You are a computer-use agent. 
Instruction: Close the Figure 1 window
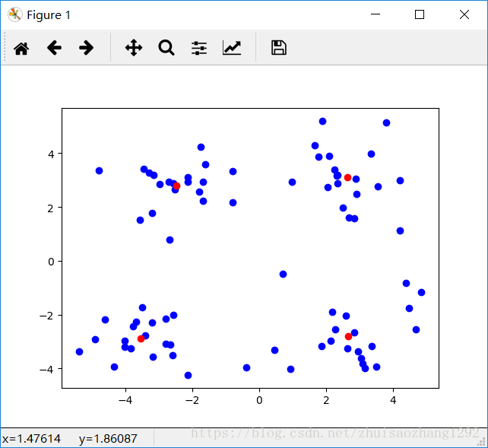click(464, 14)
